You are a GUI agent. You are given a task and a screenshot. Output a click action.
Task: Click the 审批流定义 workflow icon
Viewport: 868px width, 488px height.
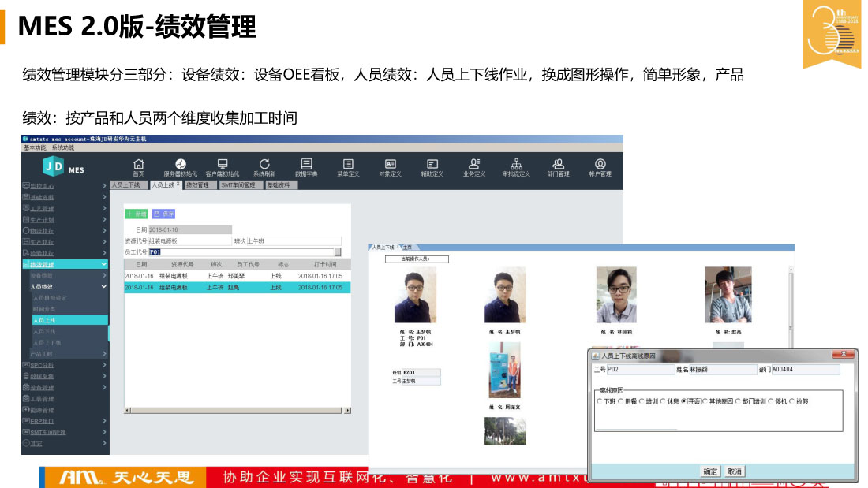point(516,165)
